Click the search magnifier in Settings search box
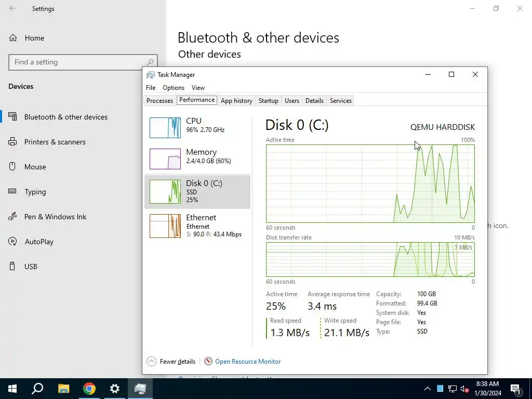 pyautogui.click(x=150, y=62)
